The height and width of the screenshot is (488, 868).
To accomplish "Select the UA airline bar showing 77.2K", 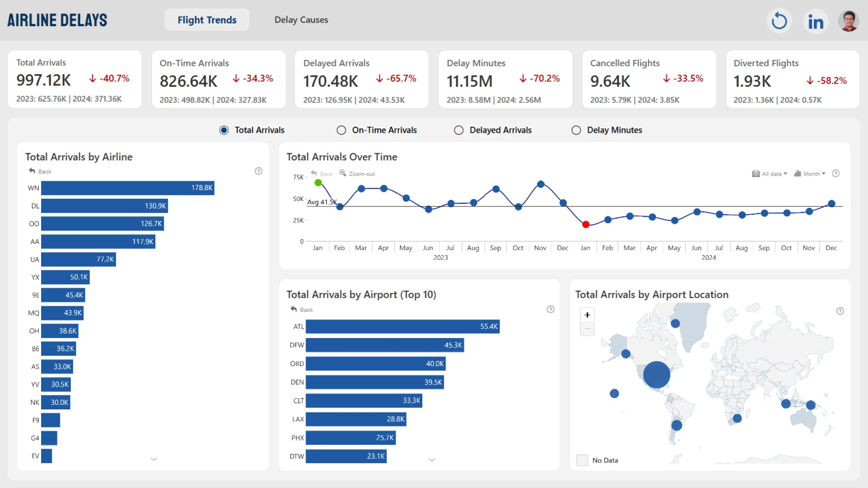I will (79, 259).
